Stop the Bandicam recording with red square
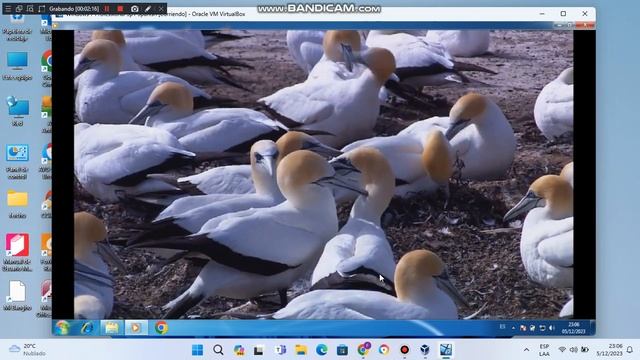This screenshot has width=640, height=360. 120,9
